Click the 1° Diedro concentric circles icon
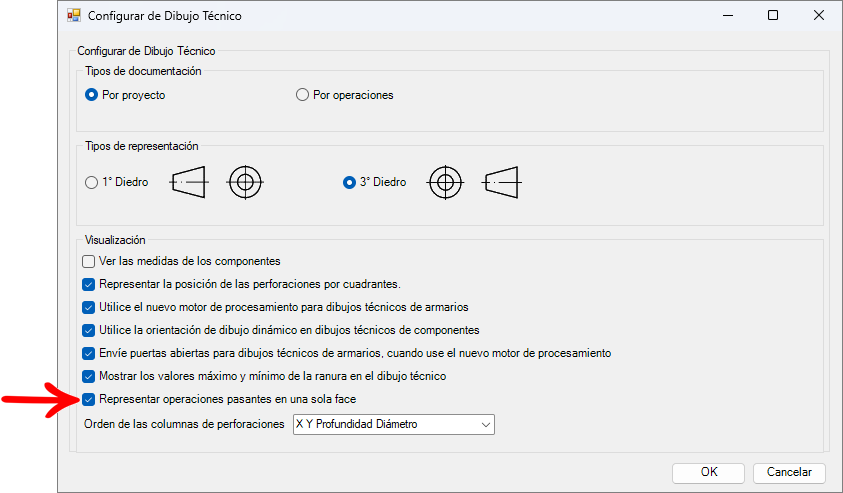This screenshot has height=493, width=843. (x=245, y=182)
